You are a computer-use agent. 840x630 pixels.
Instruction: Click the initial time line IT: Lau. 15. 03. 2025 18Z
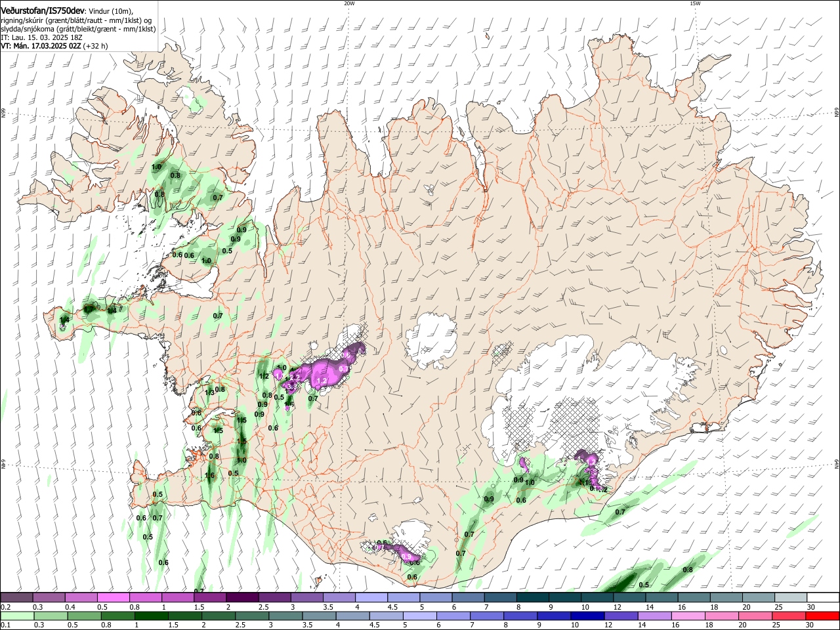41,37
